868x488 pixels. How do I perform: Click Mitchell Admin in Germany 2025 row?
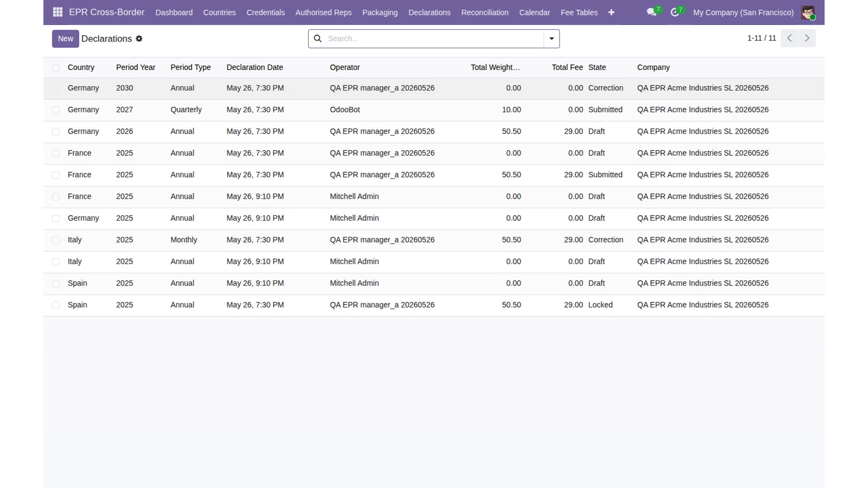(354, 218)
